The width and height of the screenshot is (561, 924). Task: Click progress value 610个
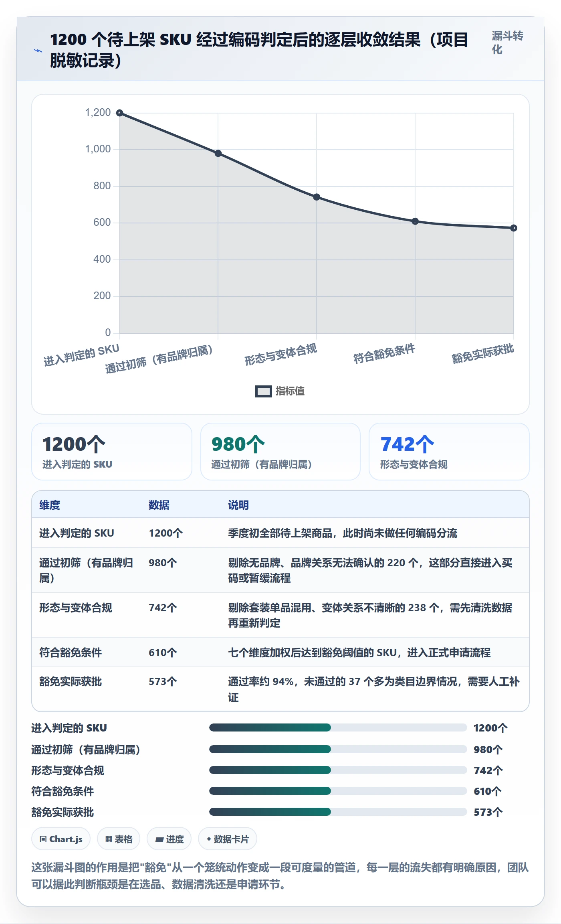click(x=487, y=791)
